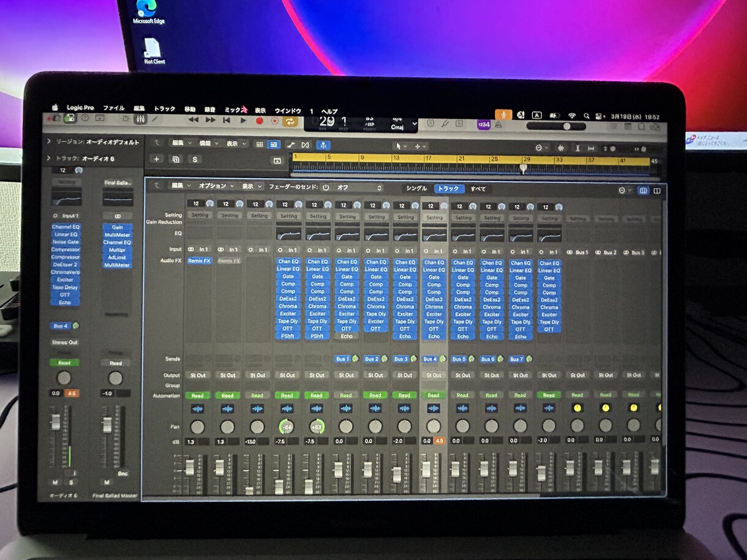This screenshot has width=747, height=560.
Task: Add a new track with plus button
Action: [x=157, y=159]
